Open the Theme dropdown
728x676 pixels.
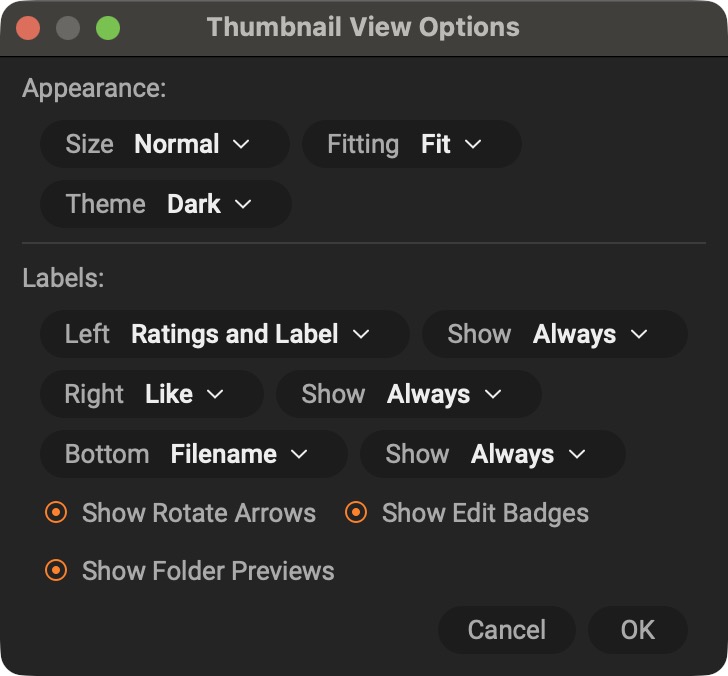click(165, 204)
